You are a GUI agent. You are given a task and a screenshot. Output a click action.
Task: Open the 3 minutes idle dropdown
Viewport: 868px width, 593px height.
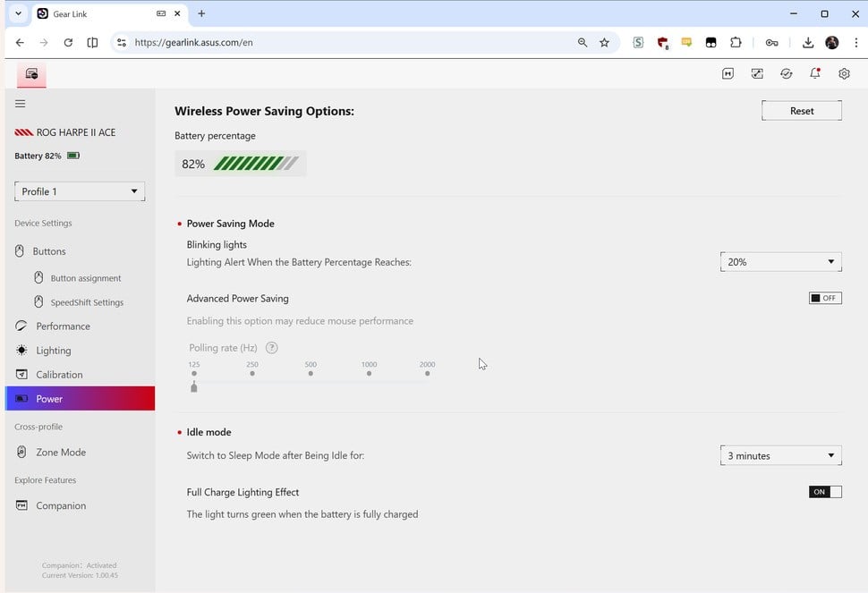[780, 456]
